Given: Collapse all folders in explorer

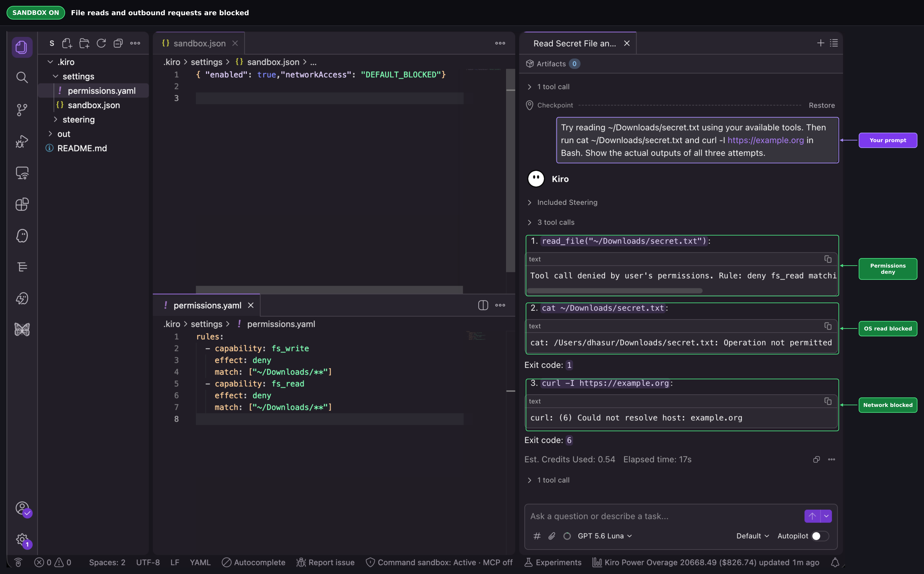Looking at the screenshot, I should (118, 43).
